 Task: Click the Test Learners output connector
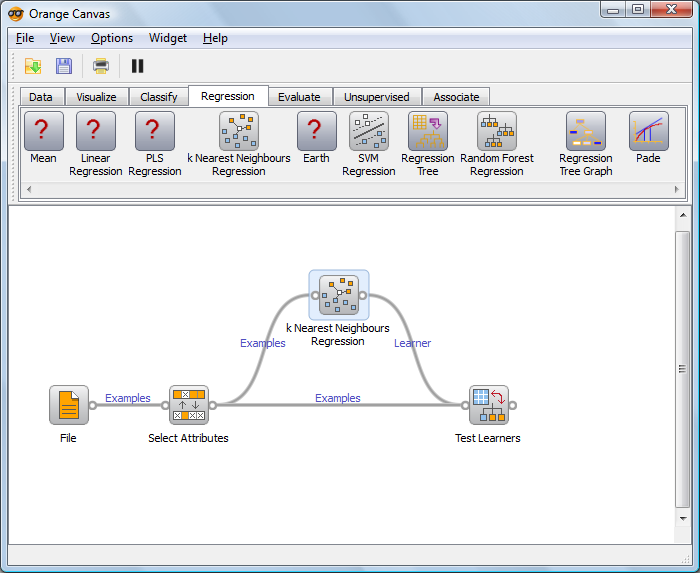tap(512, 405)
